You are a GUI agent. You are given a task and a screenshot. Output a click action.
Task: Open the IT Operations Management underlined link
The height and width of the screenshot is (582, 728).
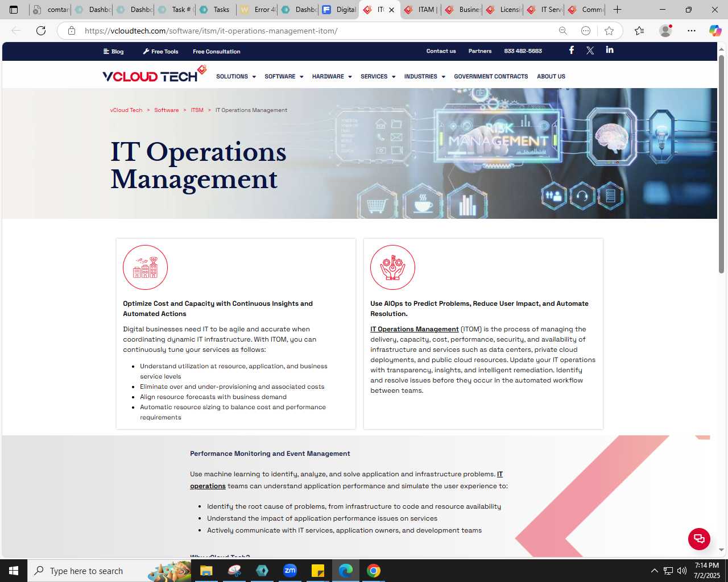coord(415,329)
